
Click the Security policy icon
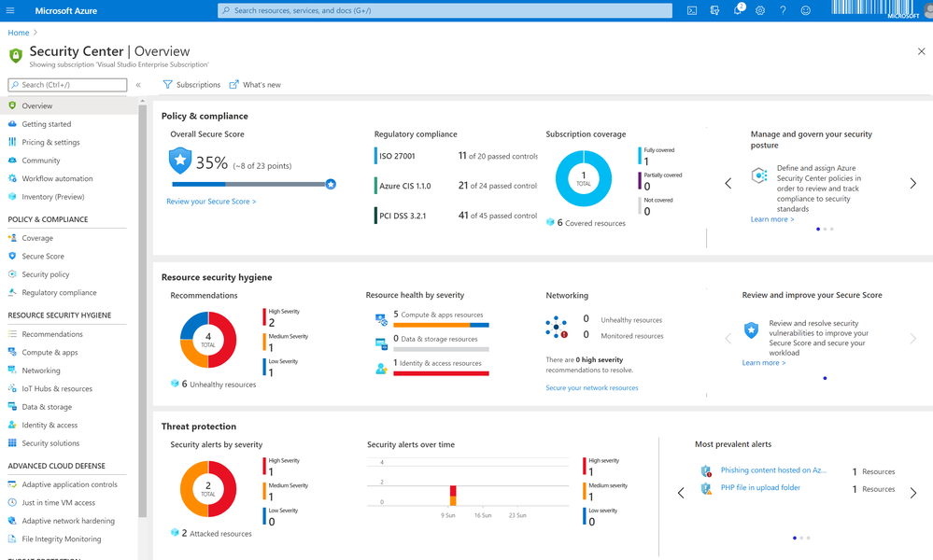point(12,274)
